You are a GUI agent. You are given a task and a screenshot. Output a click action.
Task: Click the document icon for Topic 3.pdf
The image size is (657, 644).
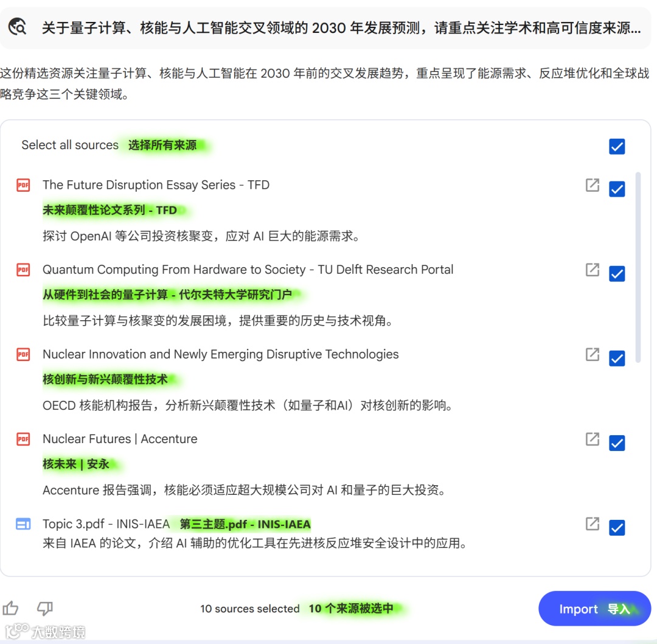[x=23, y=523]
